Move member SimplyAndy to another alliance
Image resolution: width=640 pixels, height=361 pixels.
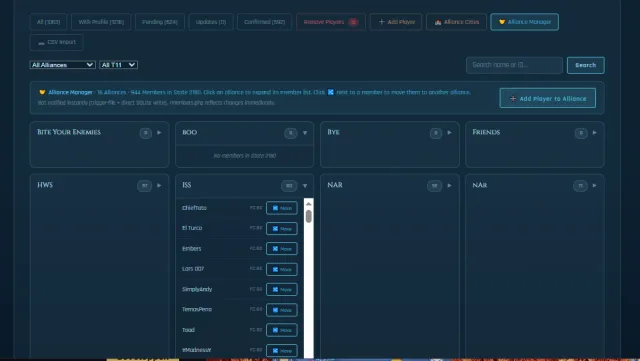click(x=282, y=290)
